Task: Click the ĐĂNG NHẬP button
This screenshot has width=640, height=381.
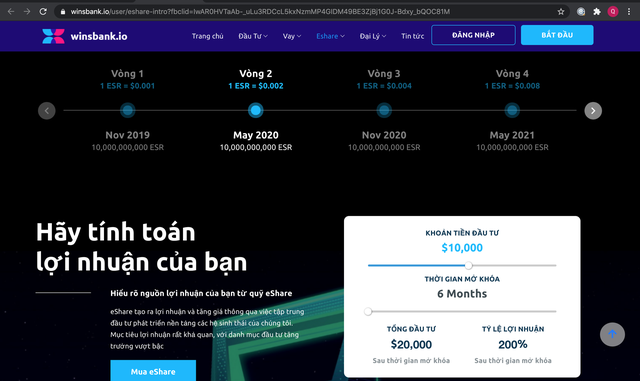Action: 473,35
